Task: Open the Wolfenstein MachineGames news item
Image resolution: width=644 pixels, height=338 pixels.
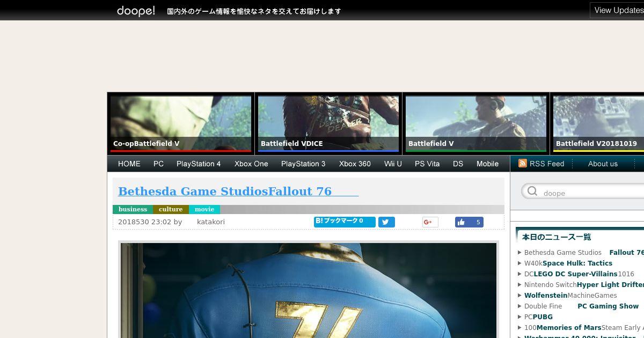Action: pos(570,295)
